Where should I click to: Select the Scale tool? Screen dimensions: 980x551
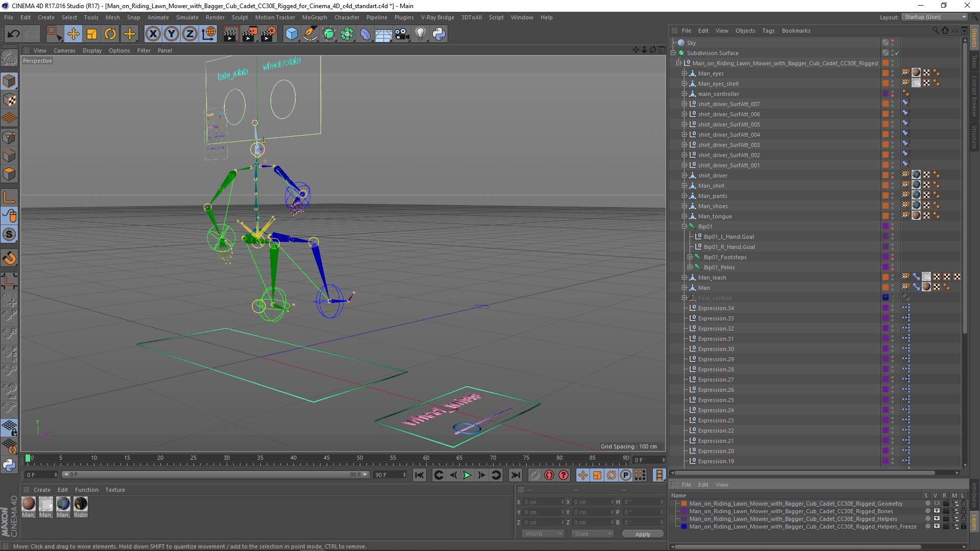coord(92,34)
